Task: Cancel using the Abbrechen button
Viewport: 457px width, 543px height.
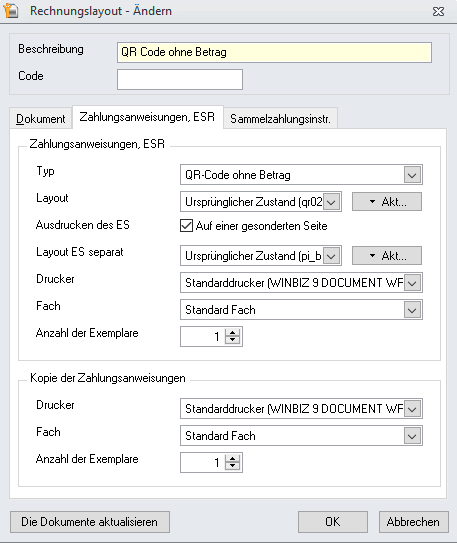Action: click(x=414, y=522)
